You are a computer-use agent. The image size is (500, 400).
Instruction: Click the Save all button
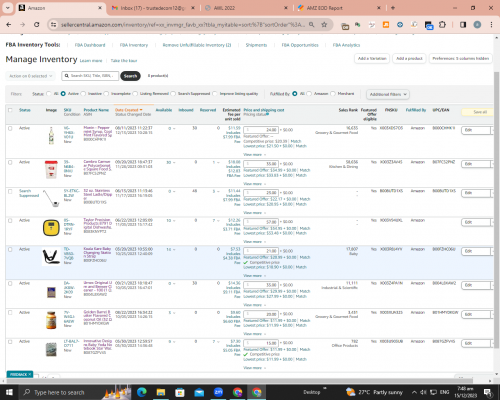[478, 112]
